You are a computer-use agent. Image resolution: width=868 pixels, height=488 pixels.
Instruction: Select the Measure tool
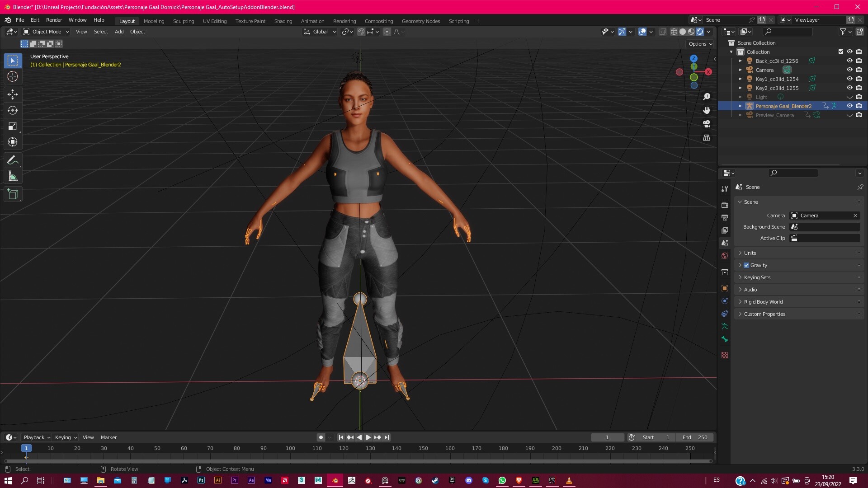(13, 177)
